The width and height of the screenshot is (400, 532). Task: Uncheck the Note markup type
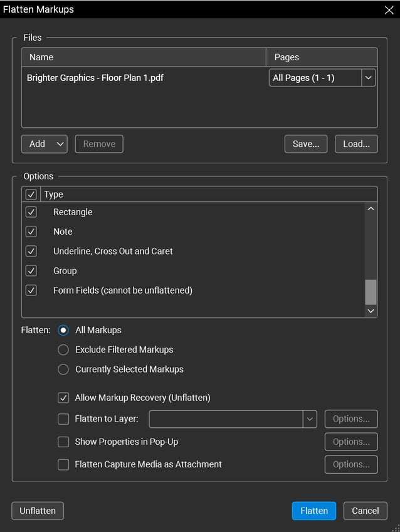31,231
